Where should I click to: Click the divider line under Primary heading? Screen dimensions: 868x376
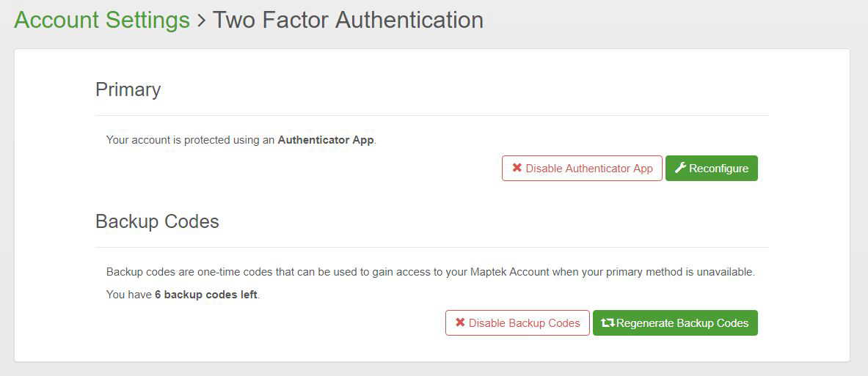click(431, 115)
